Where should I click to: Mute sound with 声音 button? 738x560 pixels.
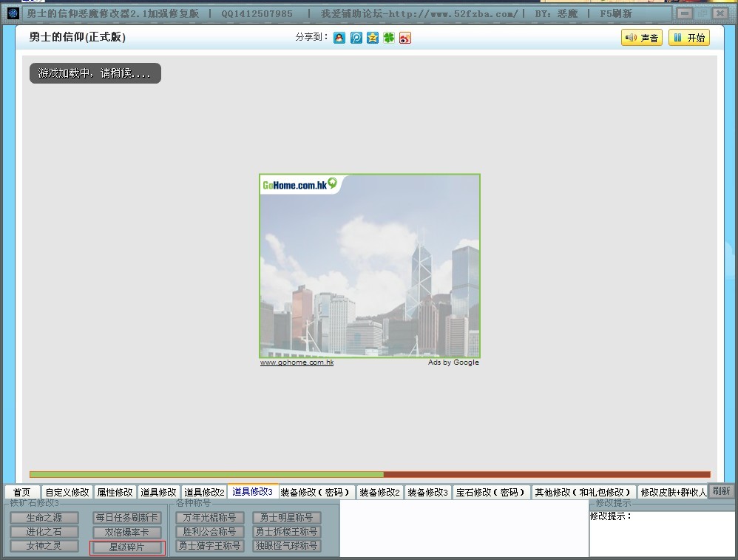point(641,38)
